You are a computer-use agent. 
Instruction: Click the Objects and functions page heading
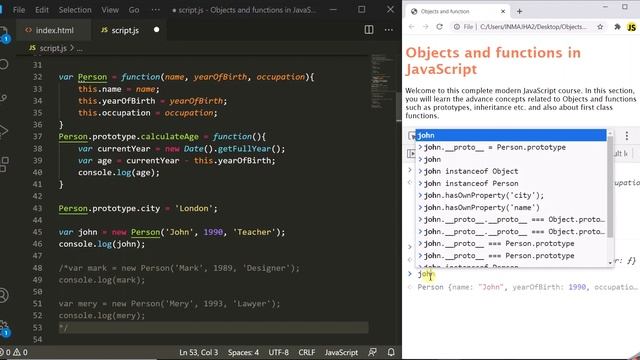tap(493, 61)
